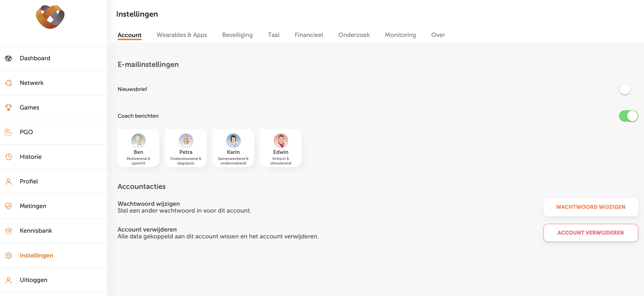Click the Dashboard heart icon in sidebar
The image size is (644, 296).
9,58
